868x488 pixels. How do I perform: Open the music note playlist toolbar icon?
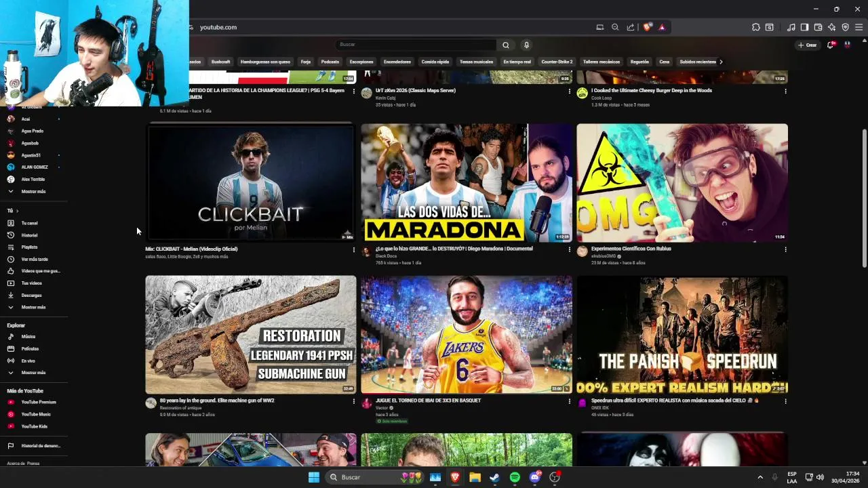click(x=791, y=27)
